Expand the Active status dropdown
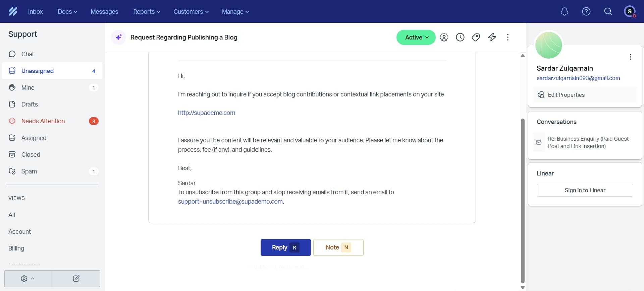644x291 pixels. click(416, 37)
